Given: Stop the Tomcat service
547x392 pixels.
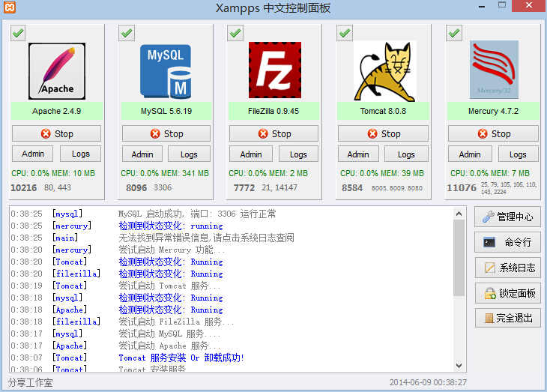Looking at the screenshot, I should pyautogui.click(x=383, y=133).
